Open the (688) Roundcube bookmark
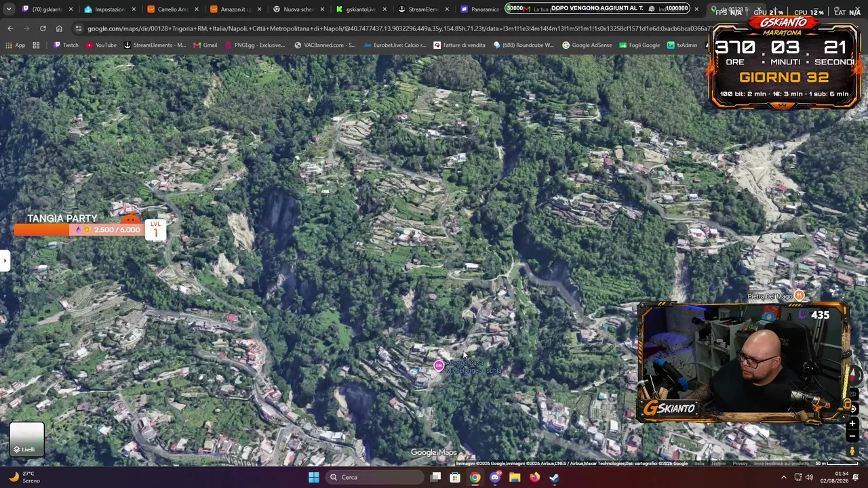Image resolution: width=868 pixels, height=488 pixels. (524, 45)
